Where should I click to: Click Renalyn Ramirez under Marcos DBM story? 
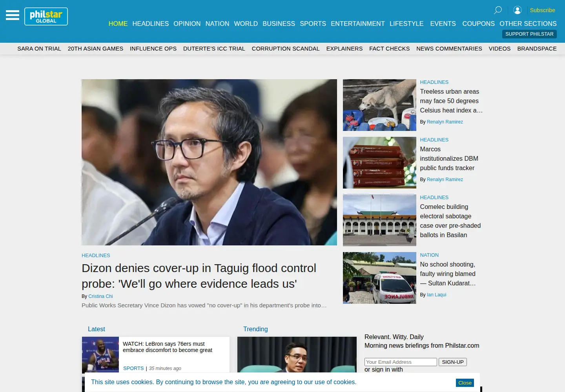445,180
